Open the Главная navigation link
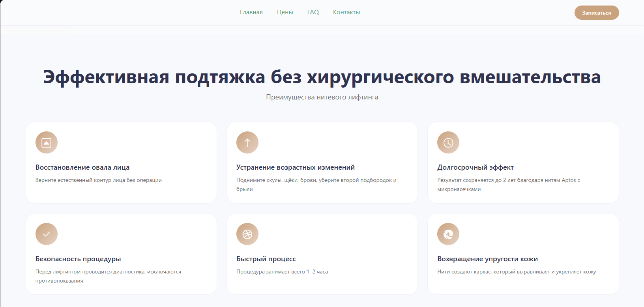Viewport: 644px width, 307px height. (251, 12)
